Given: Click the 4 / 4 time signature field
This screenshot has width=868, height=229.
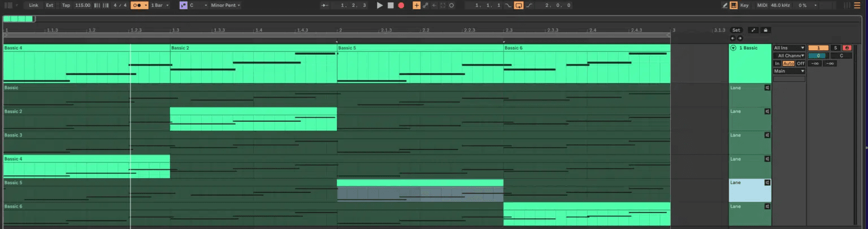Looking at the screenshot, I should 120,5.
